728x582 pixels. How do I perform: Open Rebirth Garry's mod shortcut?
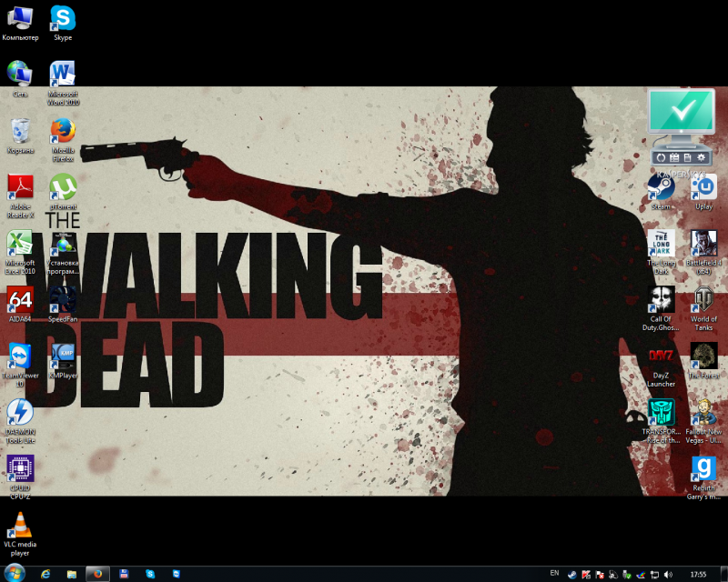coord(703,477)
